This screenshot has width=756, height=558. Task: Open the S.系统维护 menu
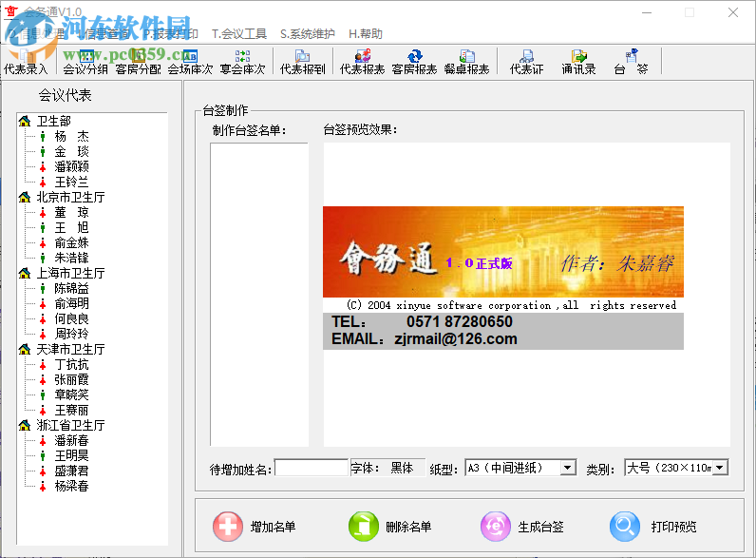(308, 34)
